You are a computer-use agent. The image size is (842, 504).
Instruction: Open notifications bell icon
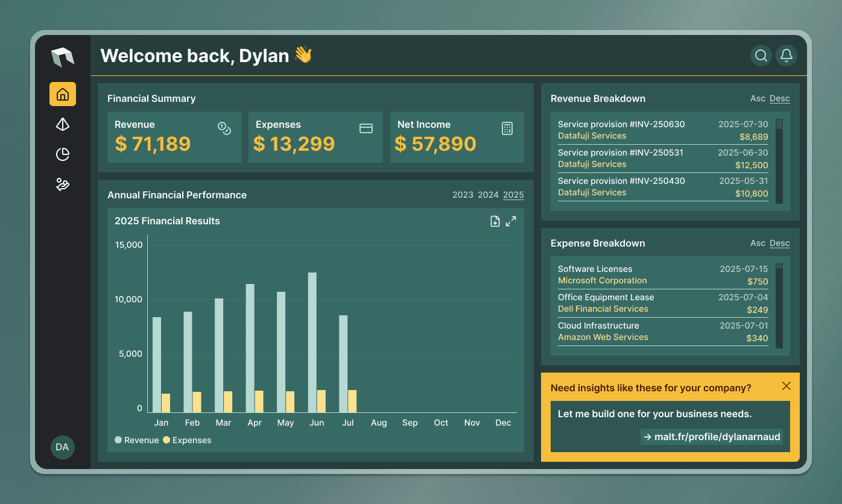pos(787,55)
